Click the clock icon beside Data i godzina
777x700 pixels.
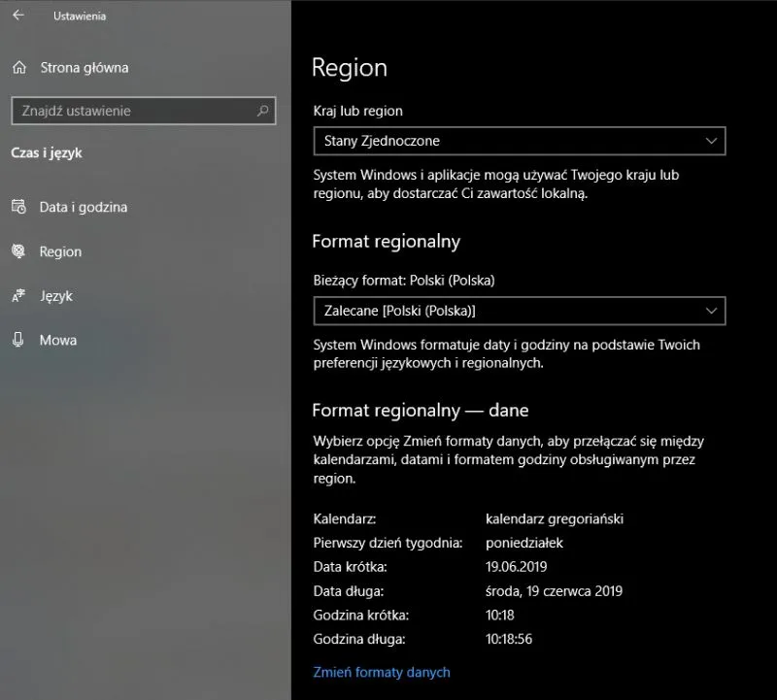pos(20,207)
